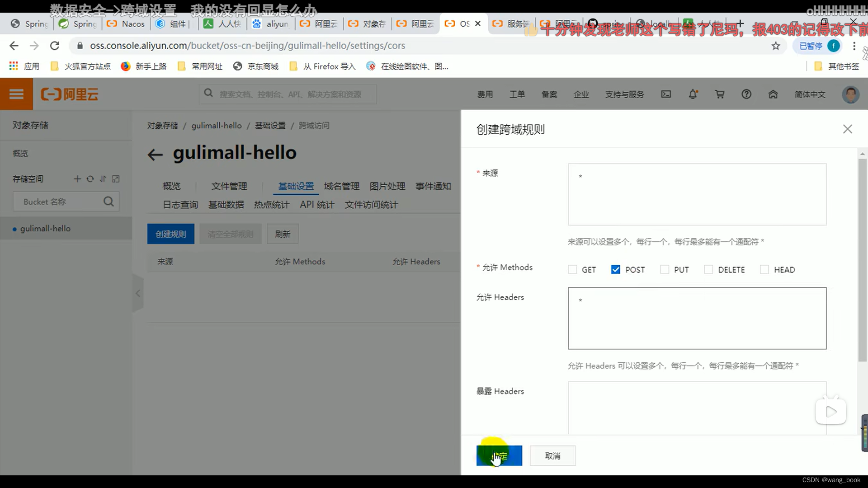Viewport: 868px width, 488px height.
Task: Click the 确定 confirm button
Action: pos(499,455)
